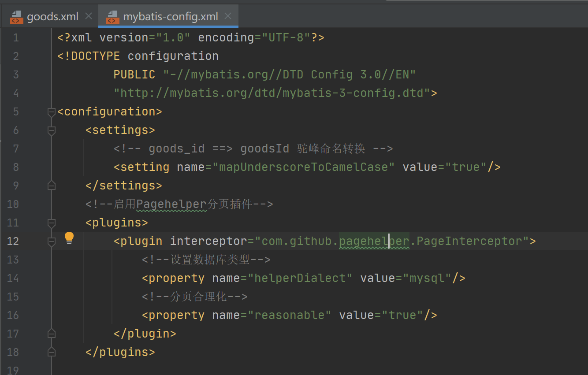
Task: Select the mybatis-config.xml tab
Action: pos(168,17)
